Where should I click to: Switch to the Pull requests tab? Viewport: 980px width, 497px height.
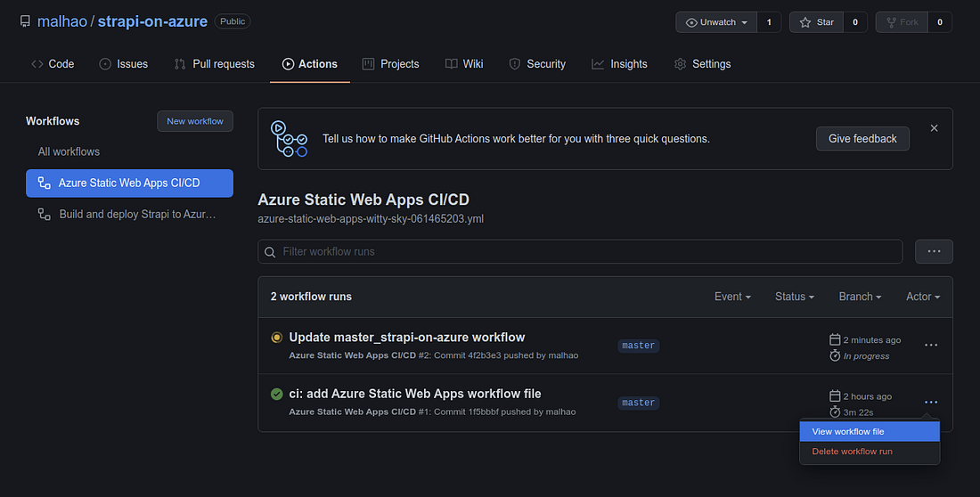point(214,64)
